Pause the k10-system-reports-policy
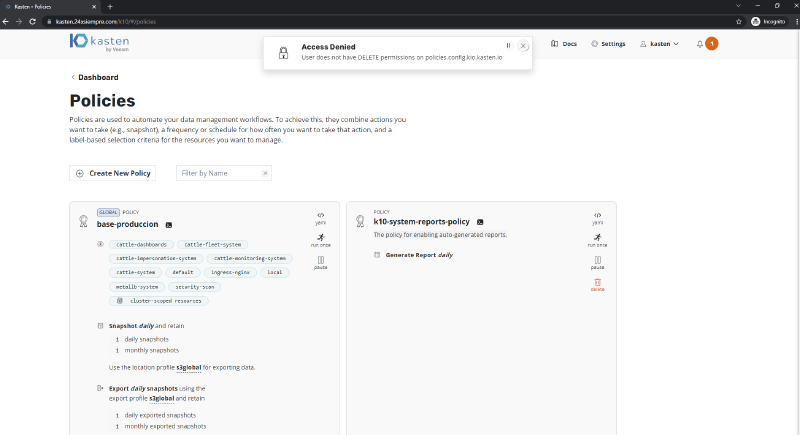 coord(597,263)
